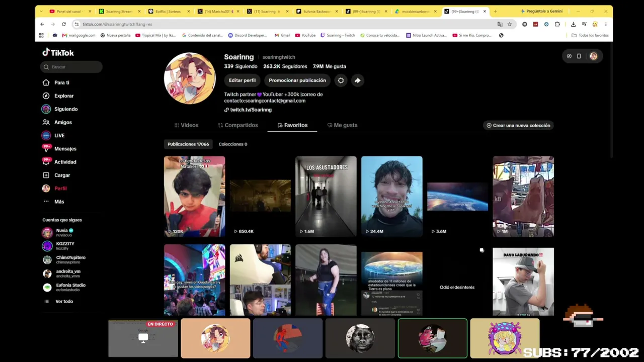Open the Nuvia followed account

[58, 232]
